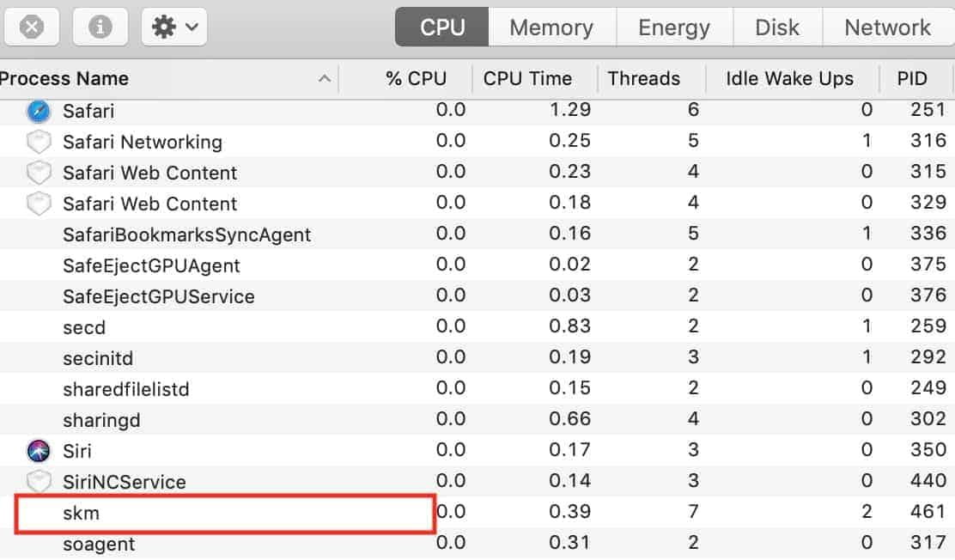
Task: Open the Disk tab
Action: [x=777, y=27]
